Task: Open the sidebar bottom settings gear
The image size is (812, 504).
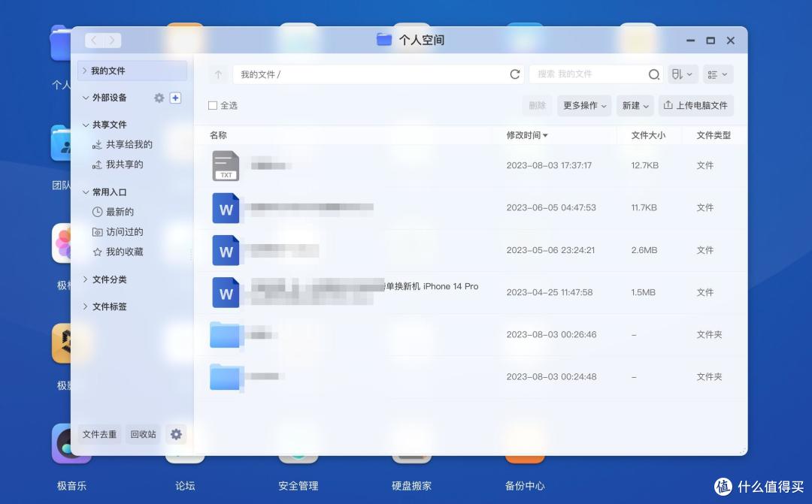Action: tap(176, 434)
